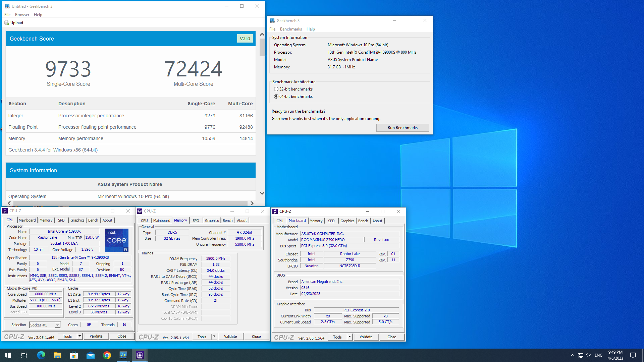Open Task View from the taskbar
644x362 pixels.
tap(24, 355)
